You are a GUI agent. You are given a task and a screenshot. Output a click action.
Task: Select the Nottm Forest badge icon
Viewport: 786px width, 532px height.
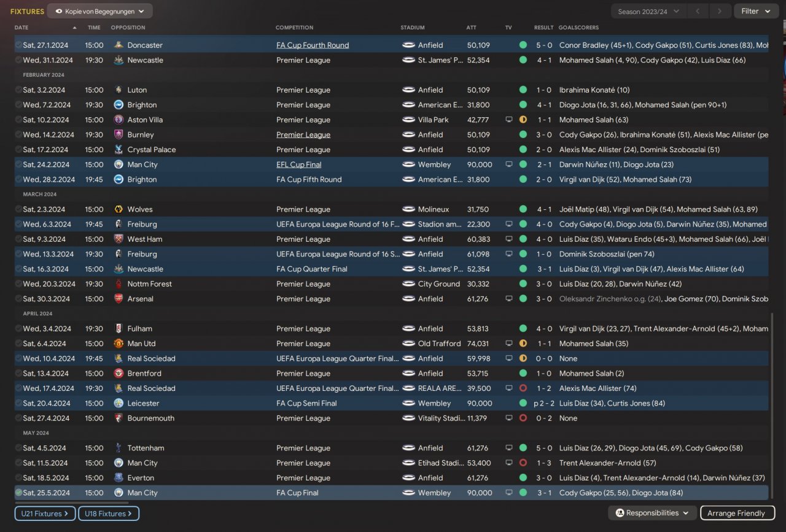[119, 284]
